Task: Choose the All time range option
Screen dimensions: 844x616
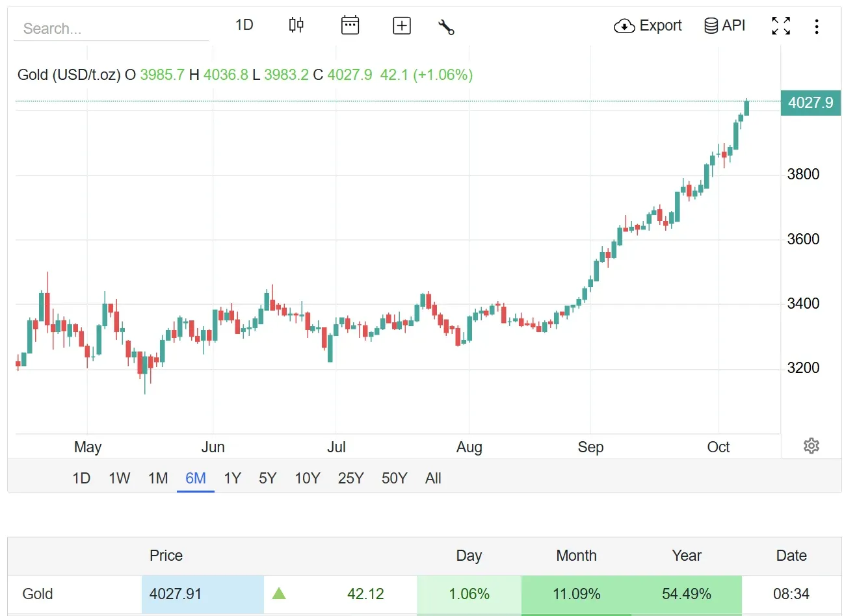Action: tap(433, 479)
